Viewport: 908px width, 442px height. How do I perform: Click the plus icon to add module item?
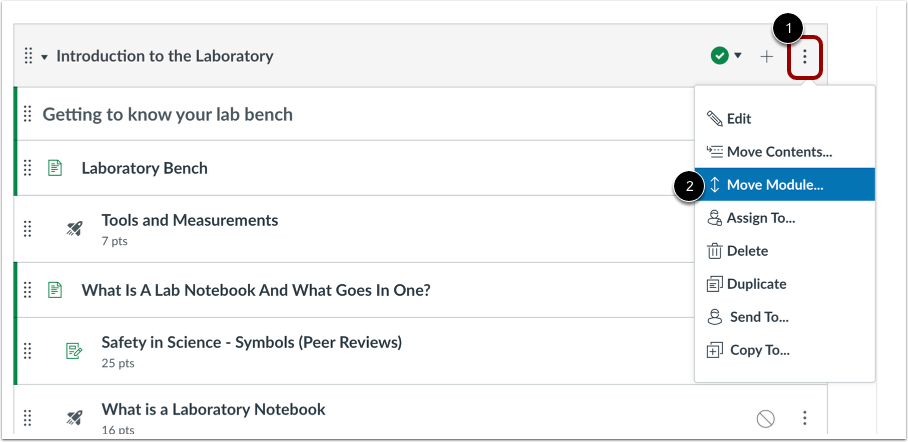767,57
